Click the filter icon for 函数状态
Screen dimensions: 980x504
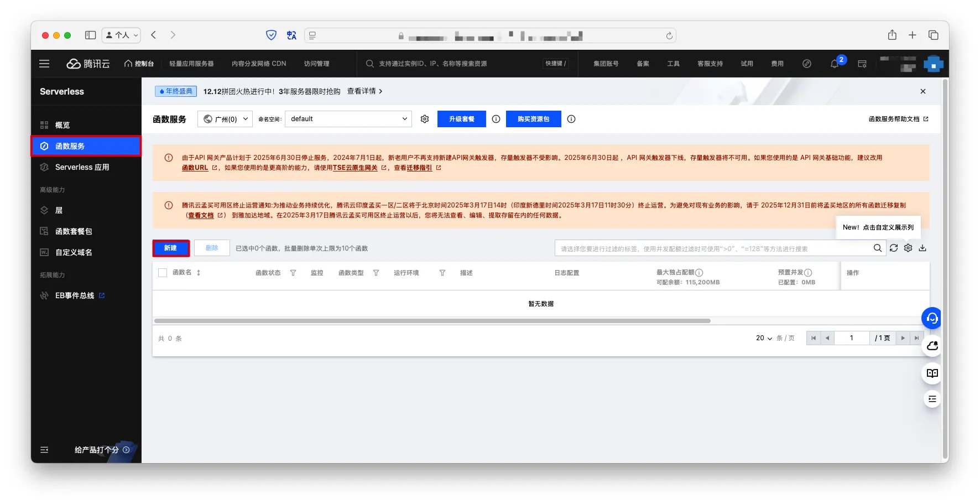click(293, 273)
